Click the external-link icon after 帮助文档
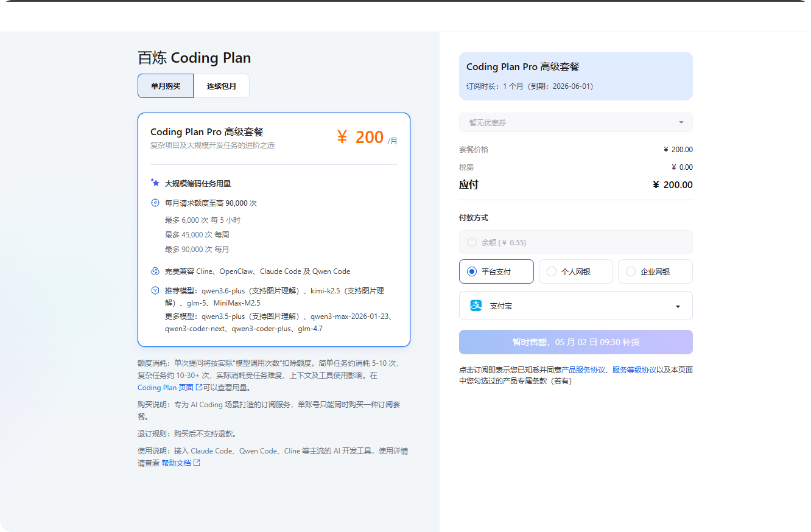 point(197,463)
